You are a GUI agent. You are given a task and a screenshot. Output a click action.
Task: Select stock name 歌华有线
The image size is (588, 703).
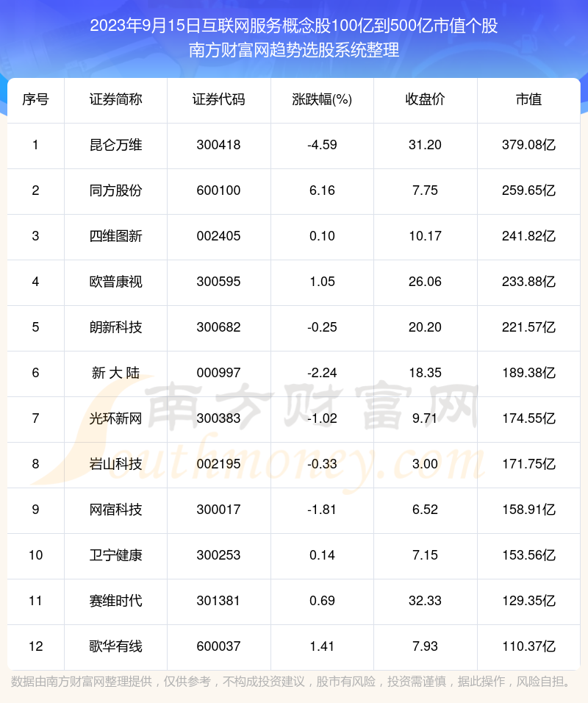[x=115, y=646]
